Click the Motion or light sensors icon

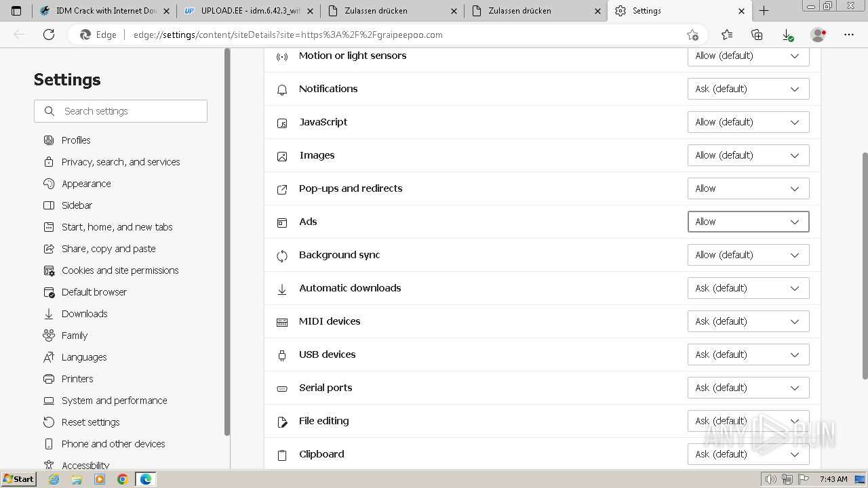click(x=282, y=56)
